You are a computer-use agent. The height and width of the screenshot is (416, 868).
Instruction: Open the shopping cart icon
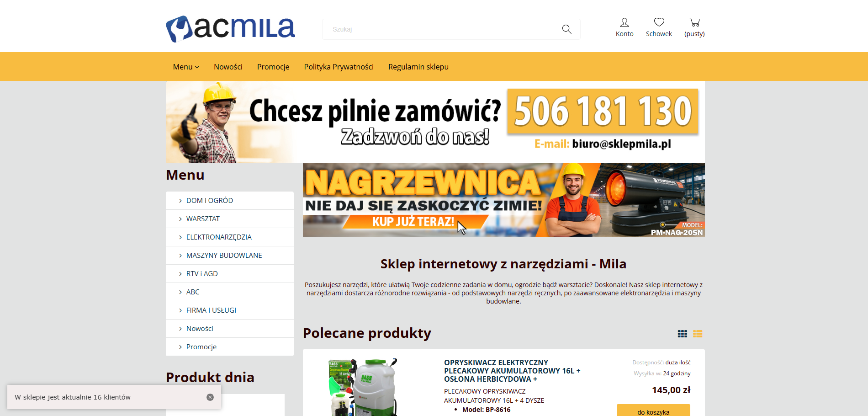[694, 22]
